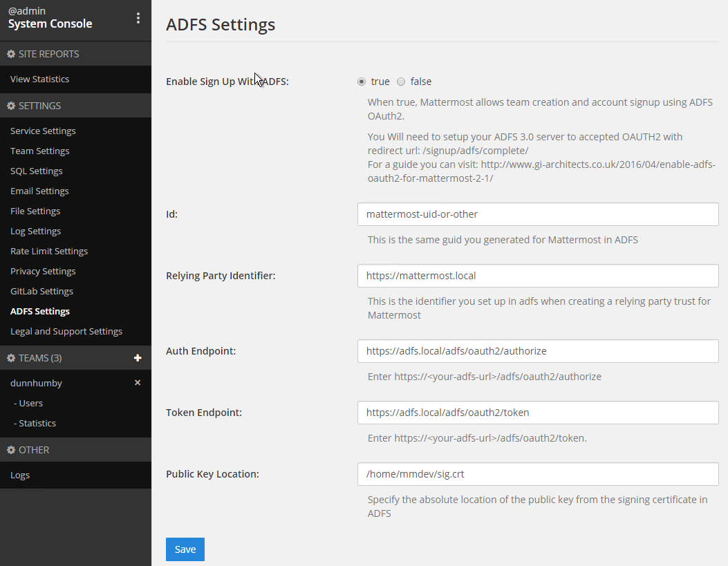Open View Statistics in the sidebar
The height and width of the screenshot is (566, 728).
[x=40, y=79]
